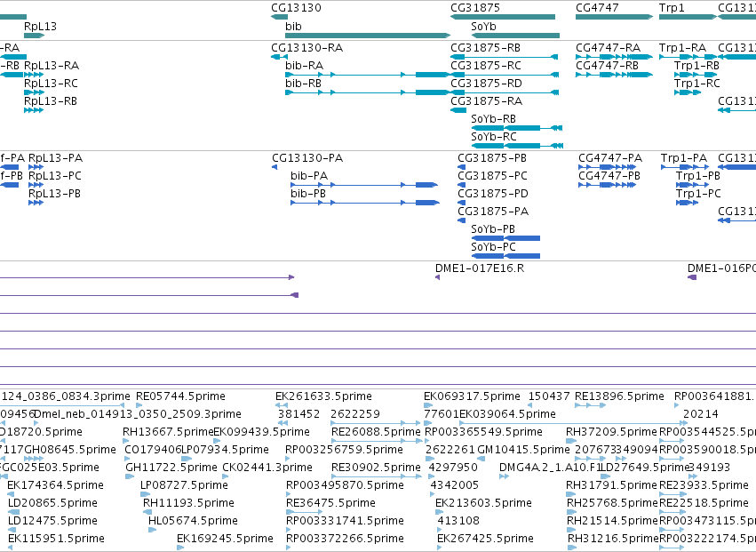Choose the "CG31875-PA" protein label
The image size is (756, 552).
(493, 212)
